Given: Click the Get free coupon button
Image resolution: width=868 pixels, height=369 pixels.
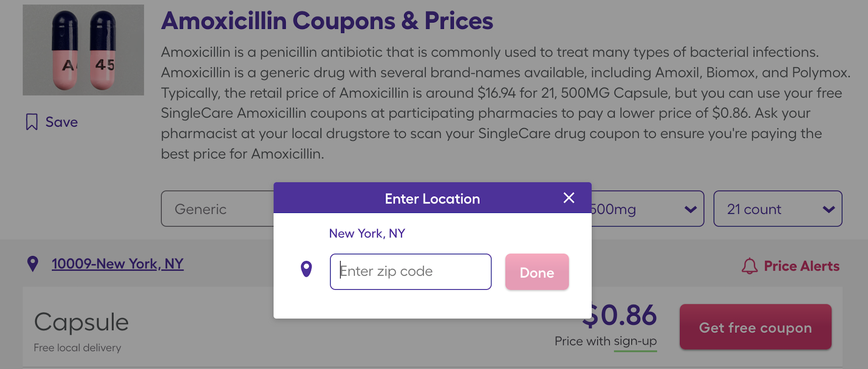Looking at the screenshot, I should pos(755,327).
